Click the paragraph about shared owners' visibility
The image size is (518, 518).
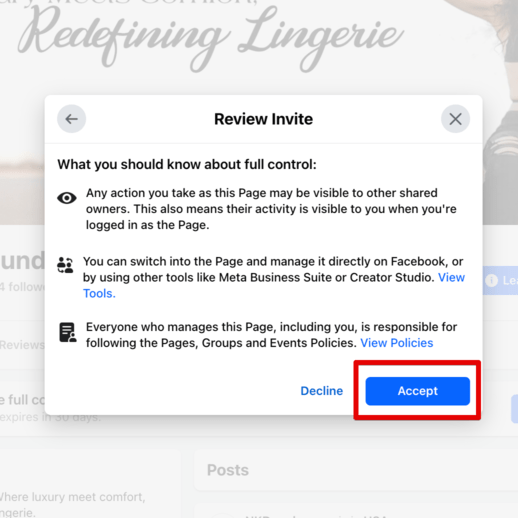pos(271,209)
